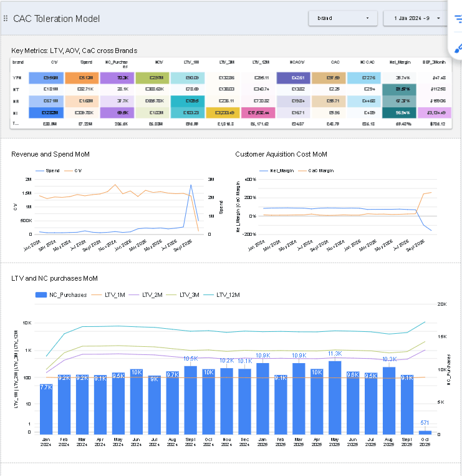Select the Key Metrics table title text
Viewport: 462px width, 476px height.
click(74, 51)
